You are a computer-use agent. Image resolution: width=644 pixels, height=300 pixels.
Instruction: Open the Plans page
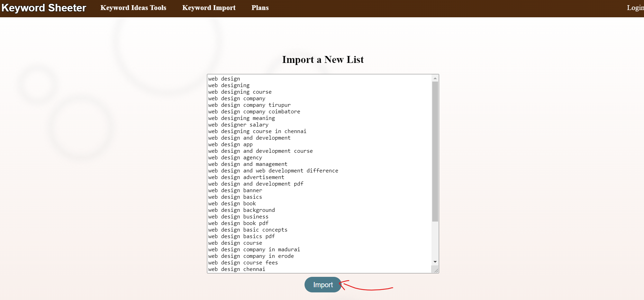[260, 8]
